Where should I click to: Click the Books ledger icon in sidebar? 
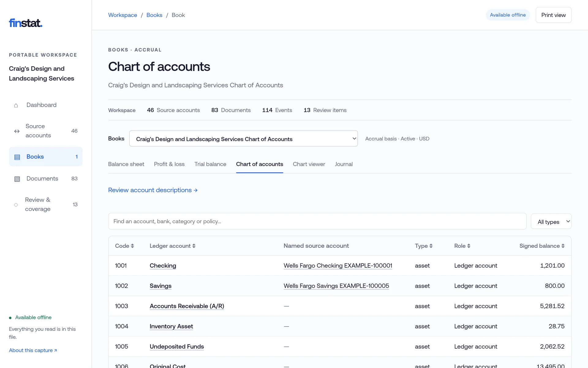tap(17, 157)
